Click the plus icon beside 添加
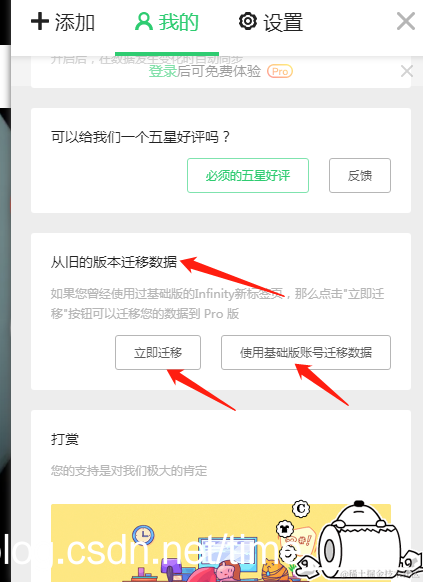 [x=40, y=21]
